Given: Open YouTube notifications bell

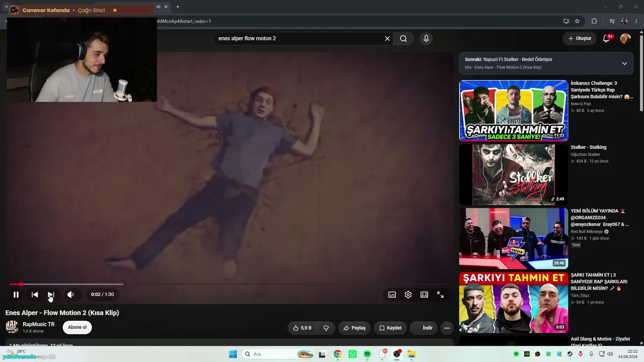Looking at the screenshot, I should tap(607, 39).
